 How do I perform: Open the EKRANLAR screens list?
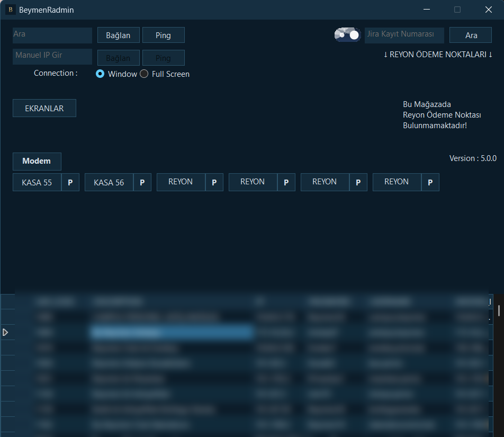coord(44,108)
